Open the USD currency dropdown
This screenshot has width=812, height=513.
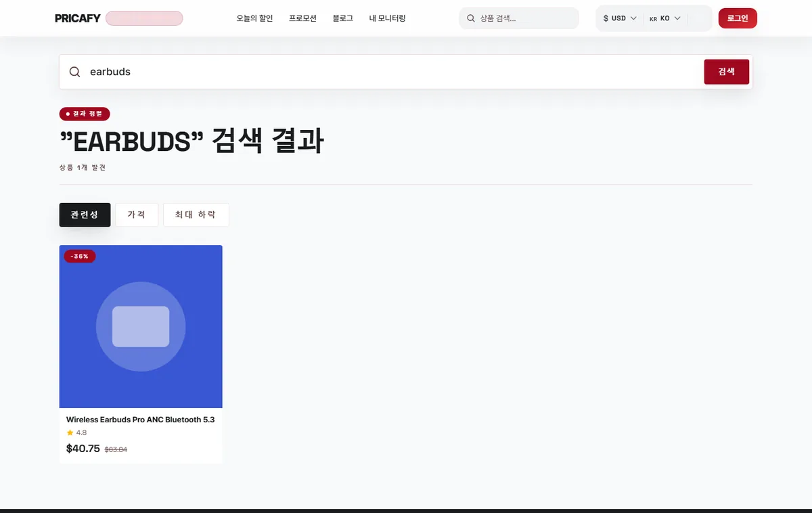click(x=620, y=18)
